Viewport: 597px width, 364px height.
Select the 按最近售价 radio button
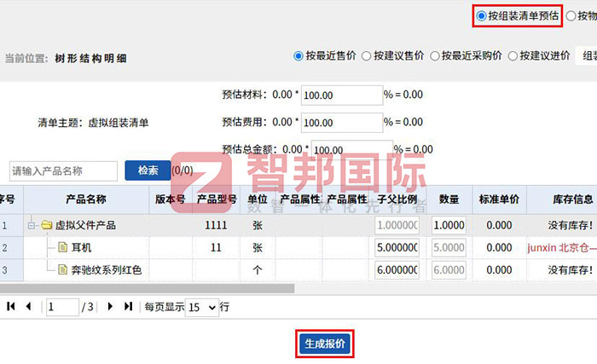pyautogui.click(x=298, y=56)
